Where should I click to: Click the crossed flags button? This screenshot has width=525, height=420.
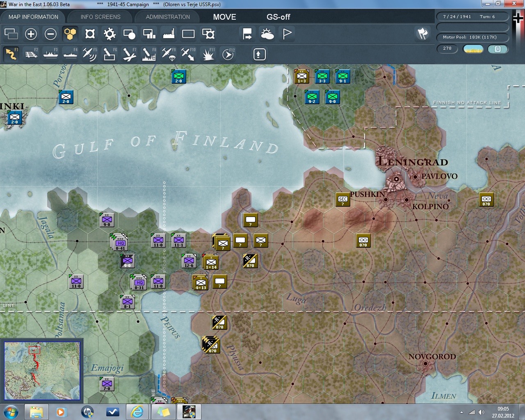(422, 34)
